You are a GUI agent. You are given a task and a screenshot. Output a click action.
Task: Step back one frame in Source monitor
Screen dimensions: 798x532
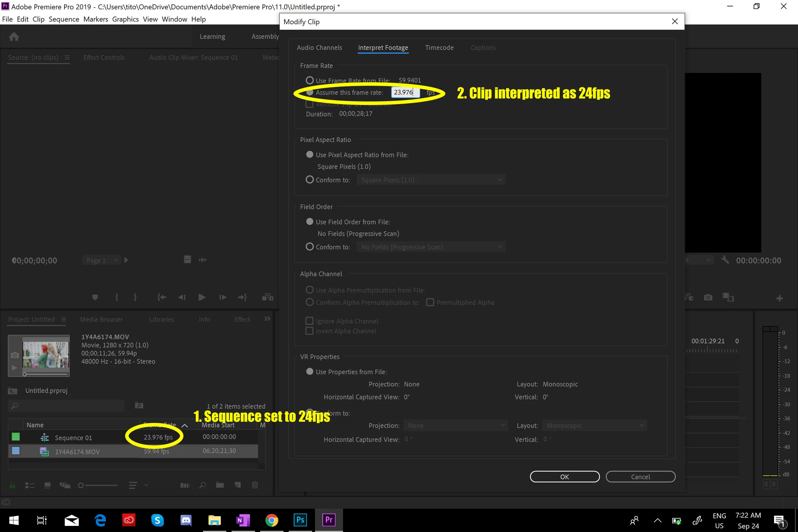click(x=182, y=297)
